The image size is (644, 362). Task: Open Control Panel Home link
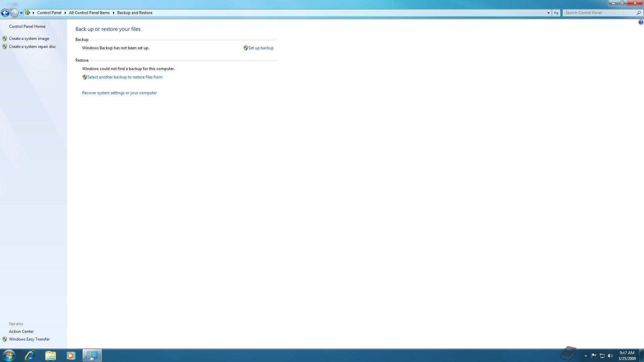[27, 26]
